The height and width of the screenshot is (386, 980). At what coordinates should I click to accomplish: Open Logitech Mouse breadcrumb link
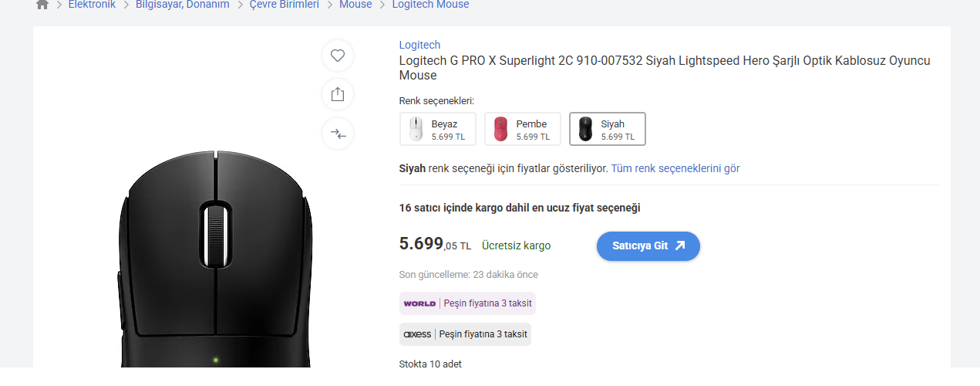click(x=430, y=5)
